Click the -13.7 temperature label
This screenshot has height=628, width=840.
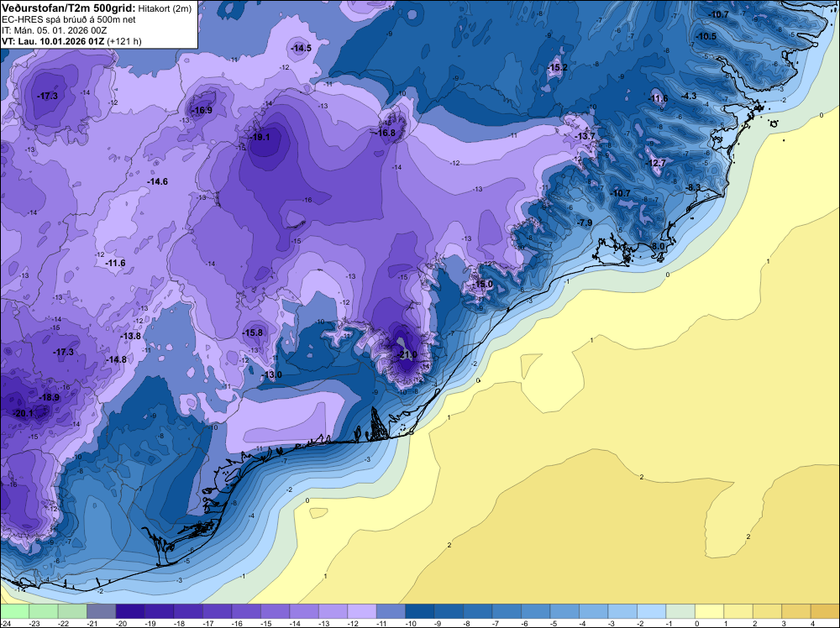point(585,137)
